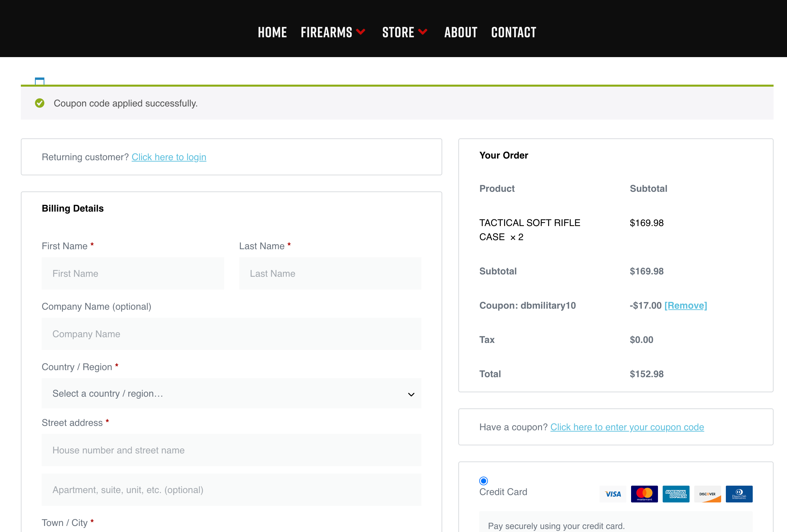Click the green coupon success checkmark icon
Viewport: 787px width, 532px height.
(x=40, y=103)
